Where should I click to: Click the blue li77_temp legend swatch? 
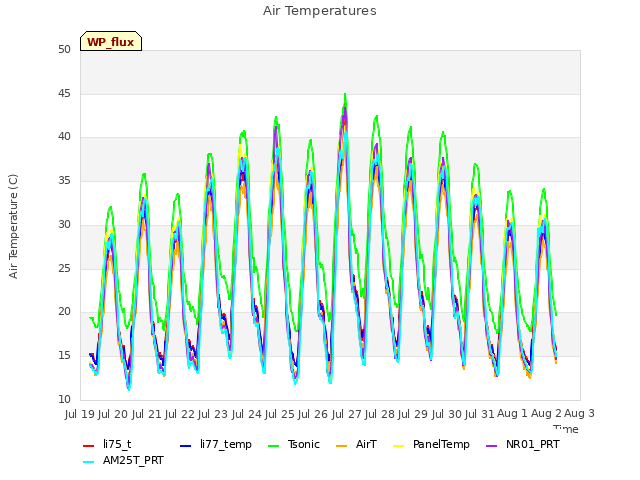point(186,446)
